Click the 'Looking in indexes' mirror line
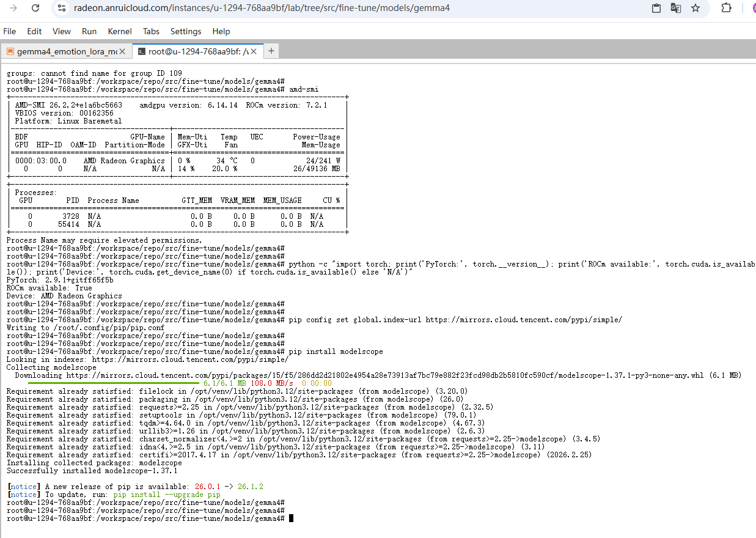This screenshot has width=756, height=538. tap(147, 359)
